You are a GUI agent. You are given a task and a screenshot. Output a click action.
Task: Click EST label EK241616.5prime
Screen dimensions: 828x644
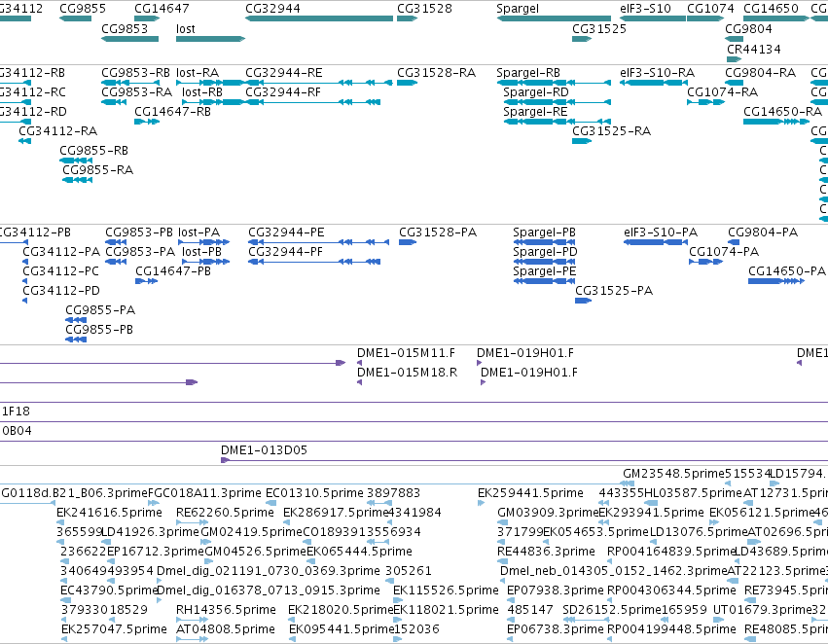[109, 513]
